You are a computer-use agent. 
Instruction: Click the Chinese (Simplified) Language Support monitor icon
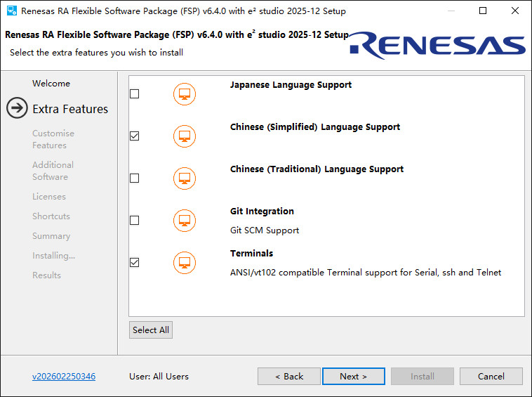185,136
